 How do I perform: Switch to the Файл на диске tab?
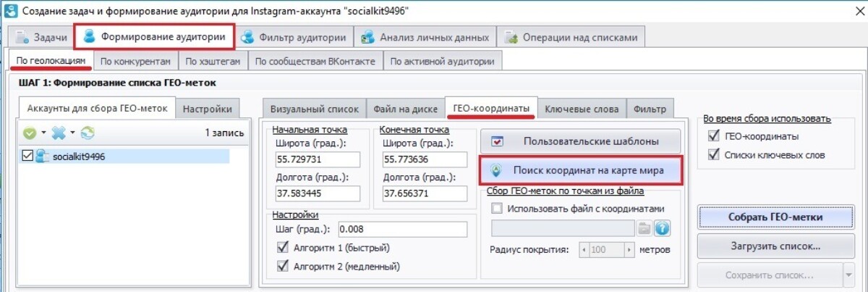click(406, 109)
